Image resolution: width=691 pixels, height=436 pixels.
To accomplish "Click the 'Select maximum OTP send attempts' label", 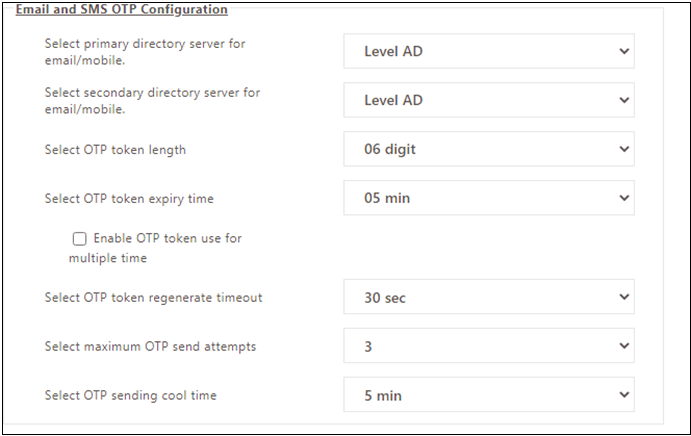I will tap(150, 347).
